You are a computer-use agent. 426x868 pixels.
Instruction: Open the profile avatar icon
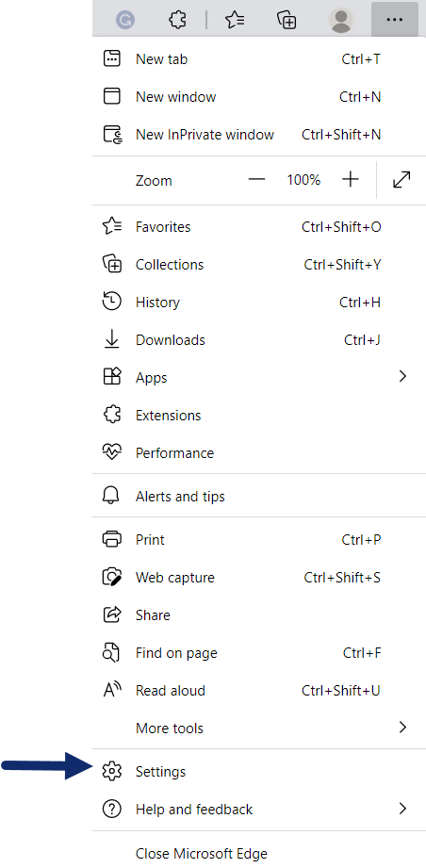tap(341, 20)
